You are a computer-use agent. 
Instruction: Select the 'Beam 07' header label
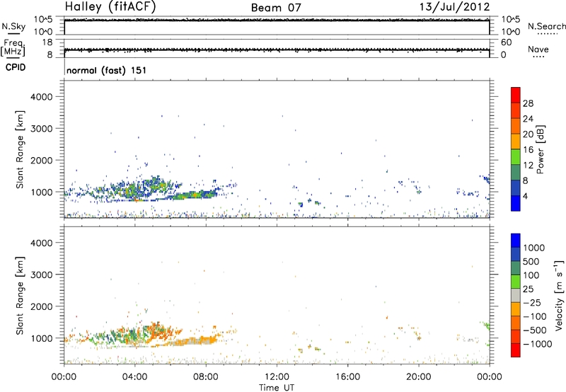coord(276,8)
